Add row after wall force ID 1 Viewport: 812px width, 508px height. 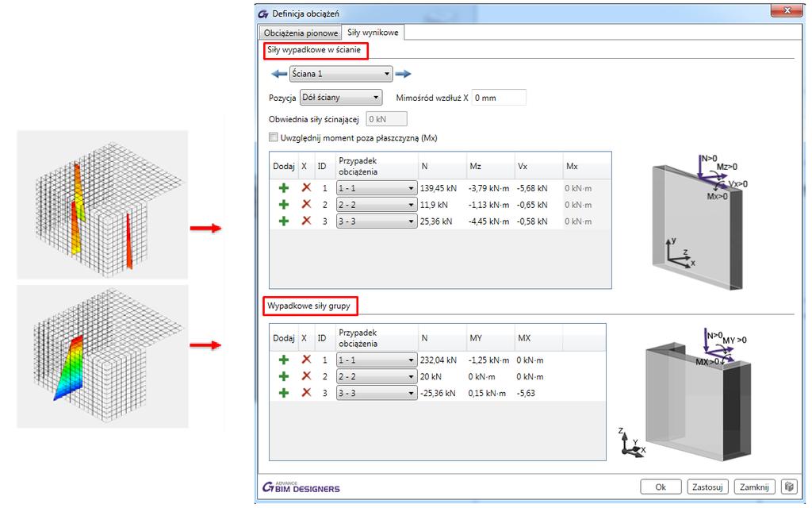(284, 188)
